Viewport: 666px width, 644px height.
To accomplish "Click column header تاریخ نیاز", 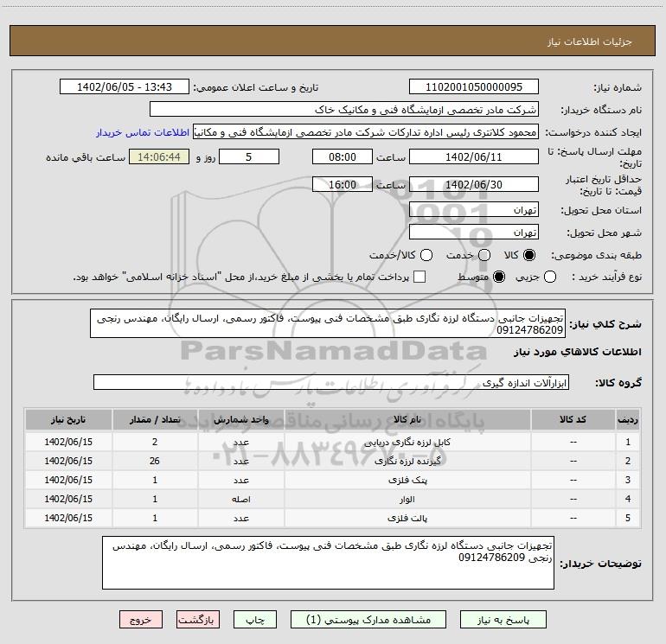I will (x=68, y=419).
